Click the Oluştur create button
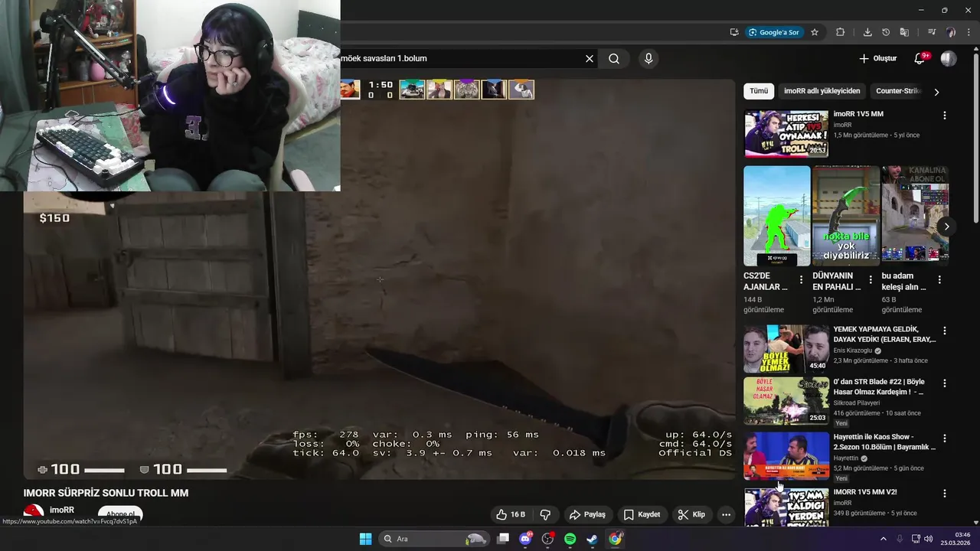980x551 pixels. (x=877, y=58)
